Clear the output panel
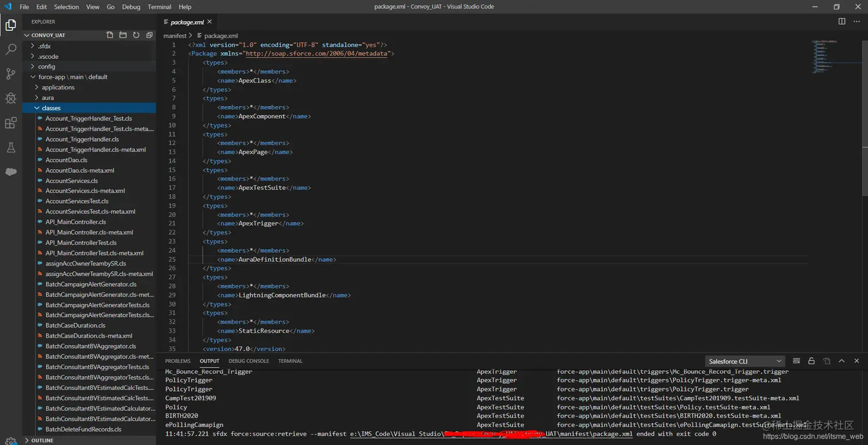This screenshot has height=445, width=868. point(796,361)
